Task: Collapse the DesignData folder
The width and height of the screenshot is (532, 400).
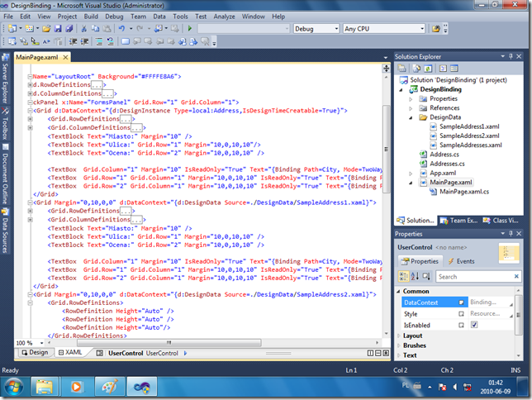Action: pos(411,118)
